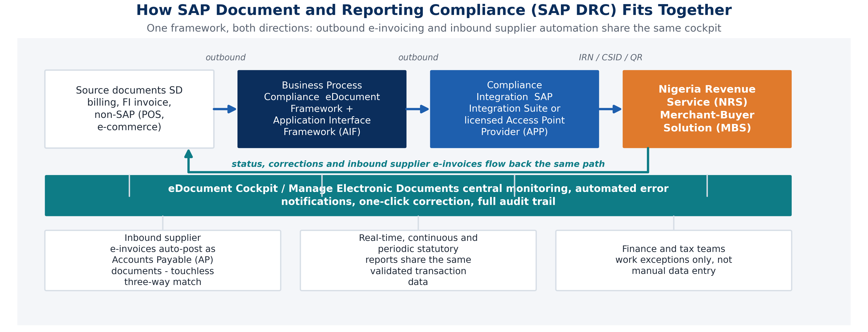The image size is (868, 332).
Task: Select the 'Finance and tax teams work exceptions' box
Action: pos(674,260)
